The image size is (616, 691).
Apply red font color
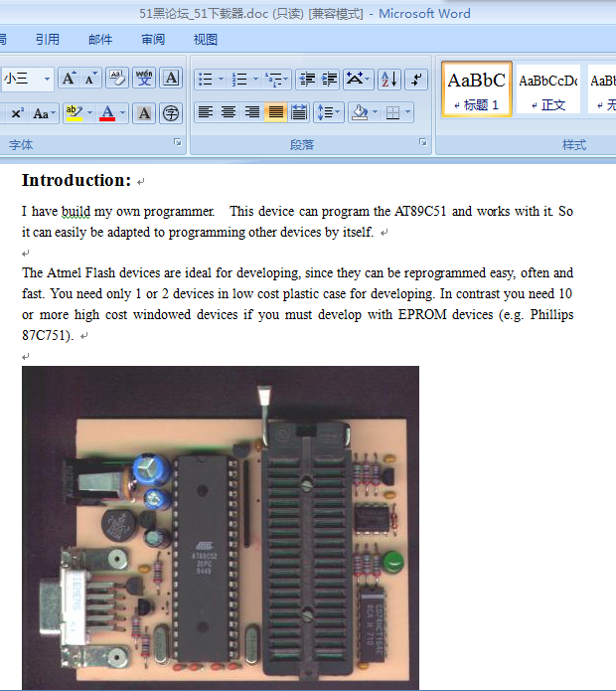tap(107, 113)
